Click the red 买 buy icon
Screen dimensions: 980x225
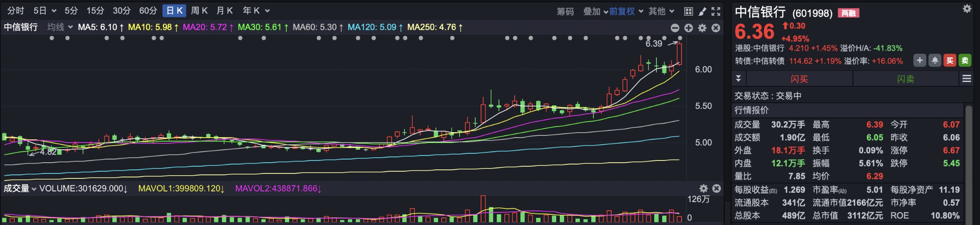(950, 61)
